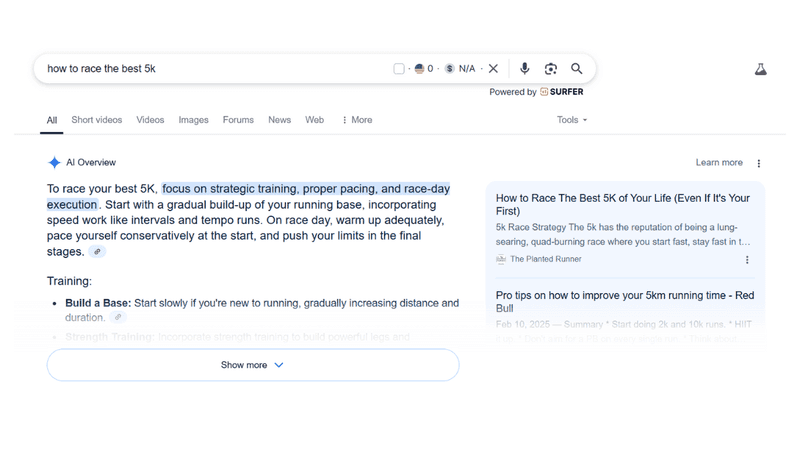
Task: Clear the search query with X icon
Action: pos(493,68)
